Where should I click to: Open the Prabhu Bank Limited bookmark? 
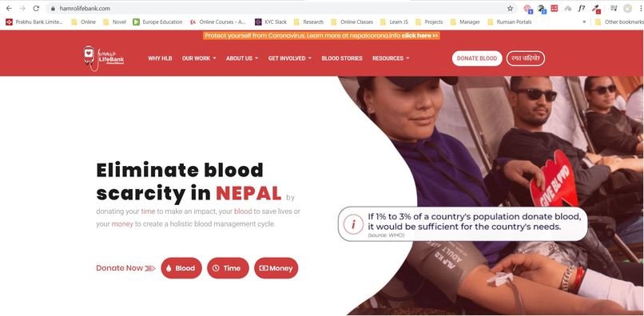[34, 22]
